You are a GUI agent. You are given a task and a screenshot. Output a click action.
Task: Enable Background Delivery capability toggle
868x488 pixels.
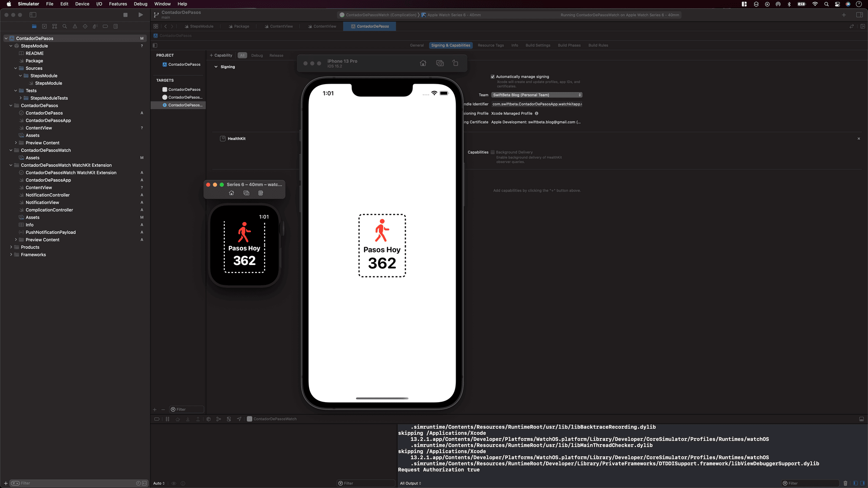click(x=493, y=151)
